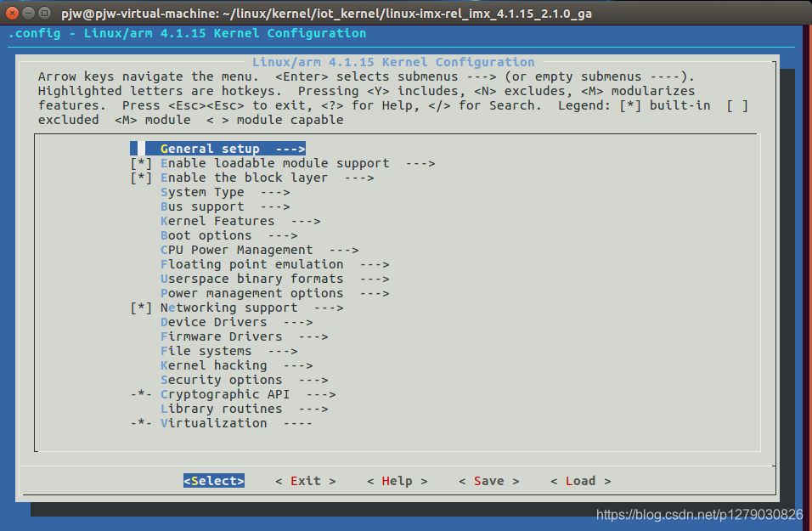Open the Firmware Drivers submenu
The image size is (812, 531).
(x=244, y=336)
